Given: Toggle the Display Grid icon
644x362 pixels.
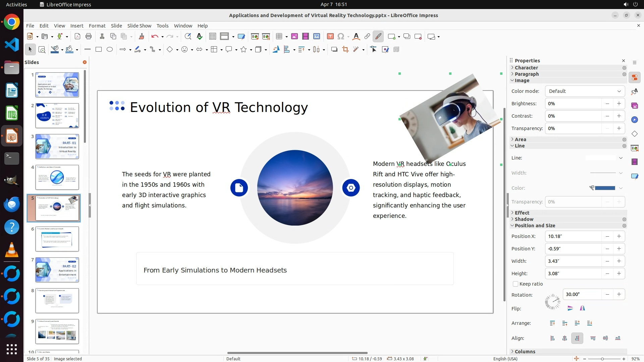Looking at the screenshot, I should [x=212, y=37].
